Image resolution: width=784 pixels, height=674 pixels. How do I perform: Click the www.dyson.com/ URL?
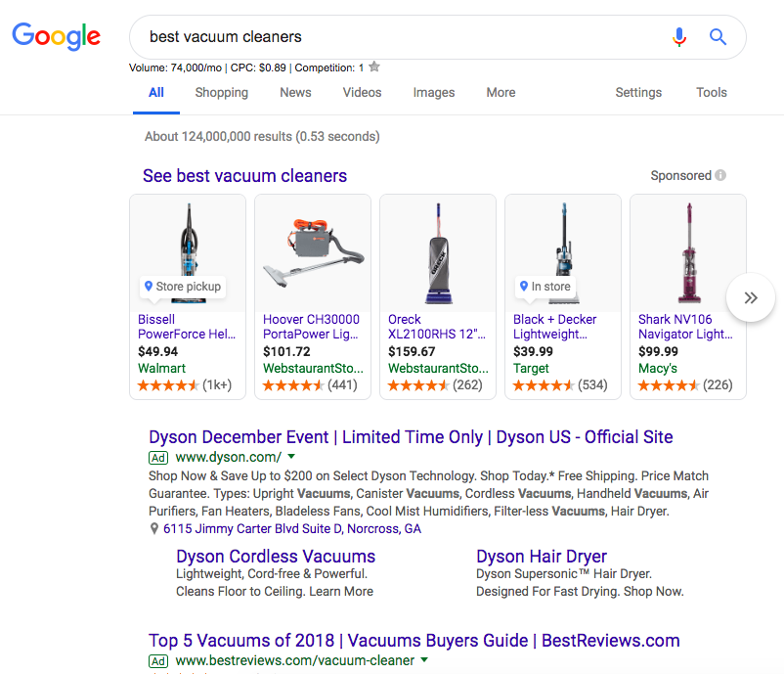(229, 458)
